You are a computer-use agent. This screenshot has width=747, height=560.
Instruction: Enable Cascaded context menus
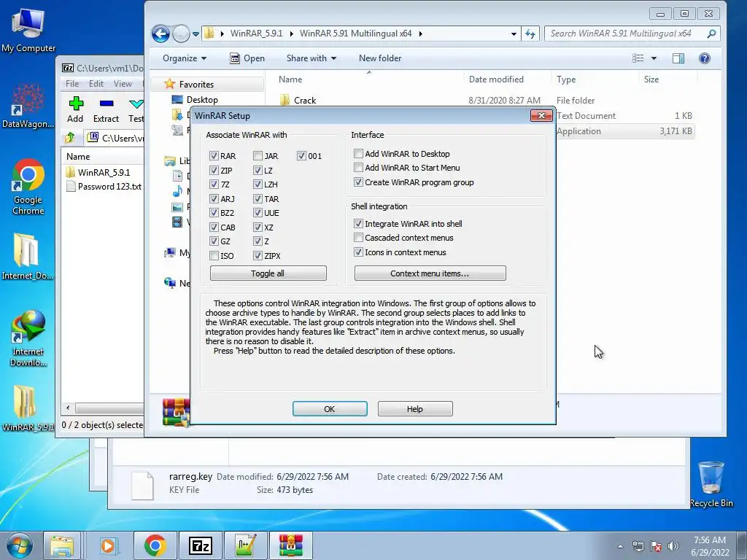point(358,237)
